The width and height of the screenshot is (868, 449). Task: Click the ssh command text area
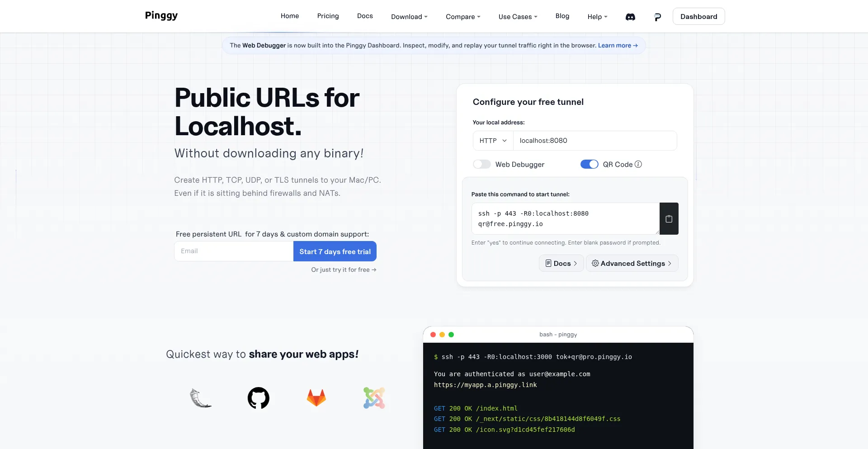pyautogui.click(x=566, y=218)
